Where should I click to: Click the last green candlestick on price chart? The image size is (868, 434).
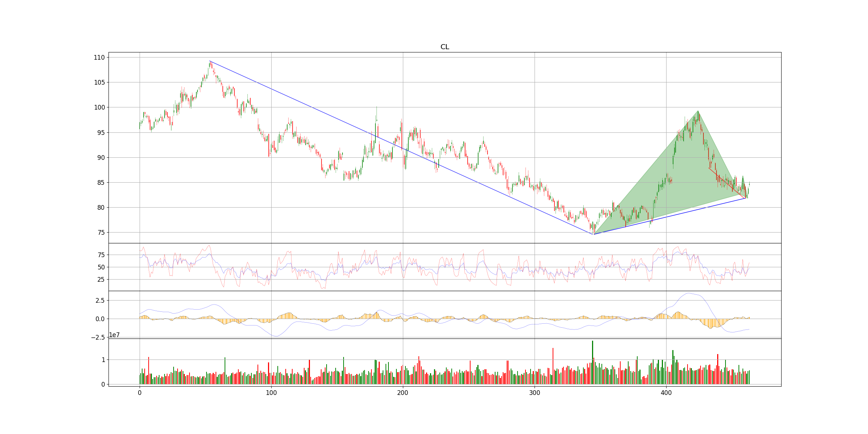[749, 184]
